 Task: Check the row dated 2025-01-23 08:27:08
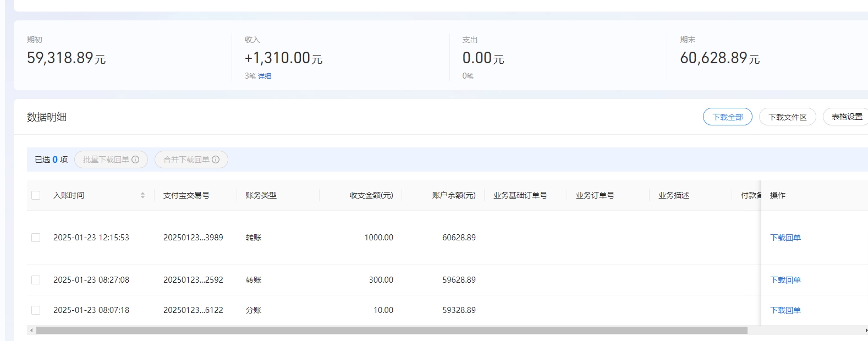click(x=36, y=280)
